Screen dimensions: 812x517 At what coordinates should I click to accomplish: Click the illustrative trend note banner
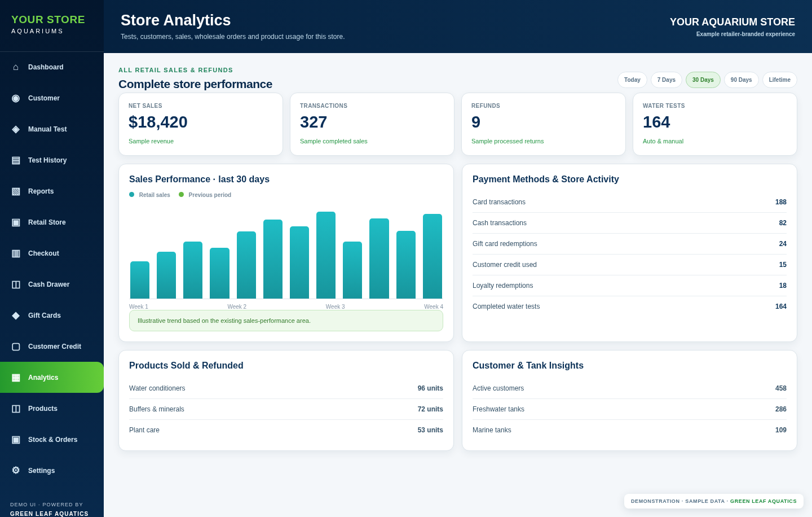tap(286, 321)
